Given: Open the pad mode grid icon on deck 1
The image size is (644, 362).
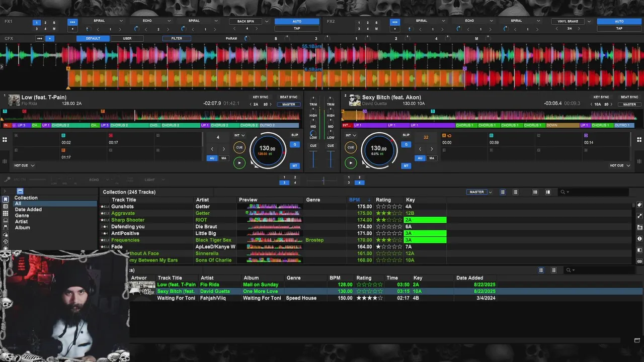Looking at the screenshot, I should [5, 140].
